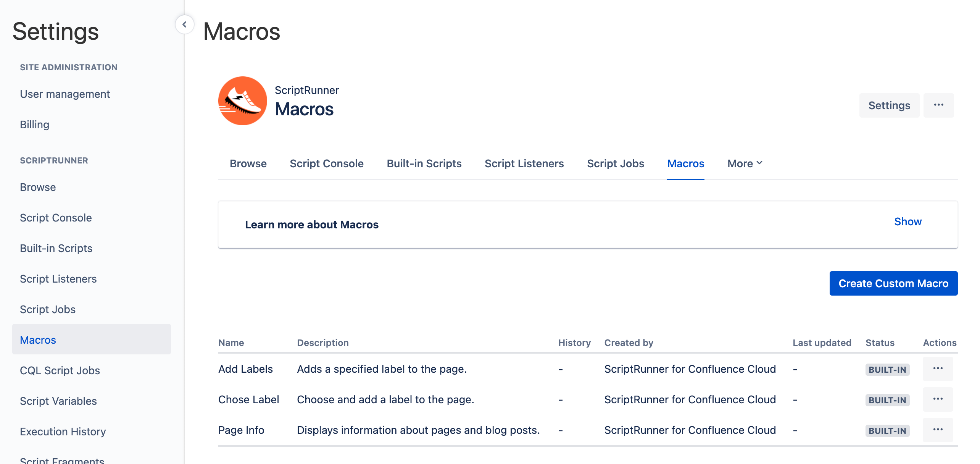Open User management in sidebar
The width and height of the screenshot is (980, 464).
65,94
